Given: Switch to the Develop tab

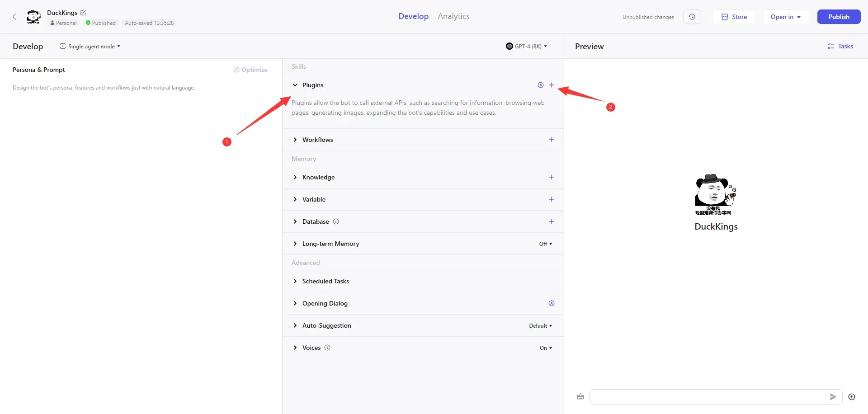Looking at the screenshot, I should [x=413, y=16].
